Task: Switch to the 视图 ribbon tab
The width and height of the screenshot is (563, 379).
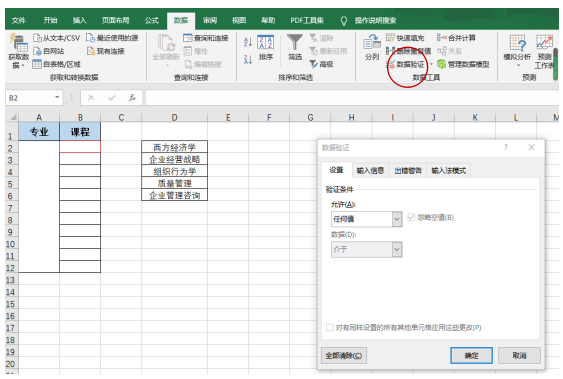Action: tap(239, 20)
